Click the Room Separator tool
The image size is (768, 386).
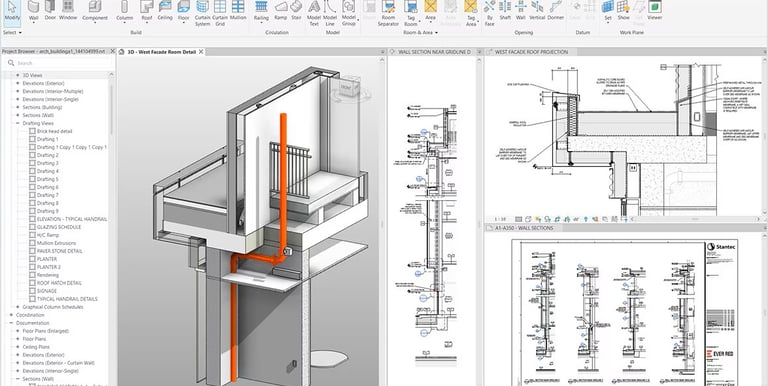pyautogui.click(x=388, y=13)
